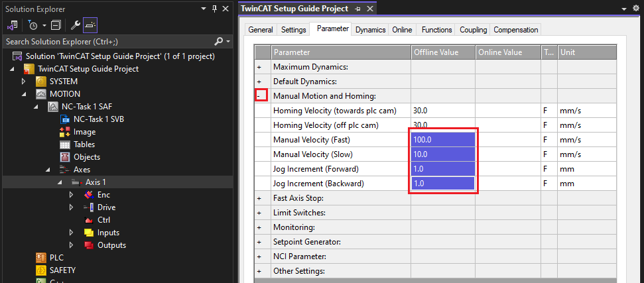644x283 pixels.
Task: Open the document window options gear
Action: pyautogui.click(x=636, y=8)
